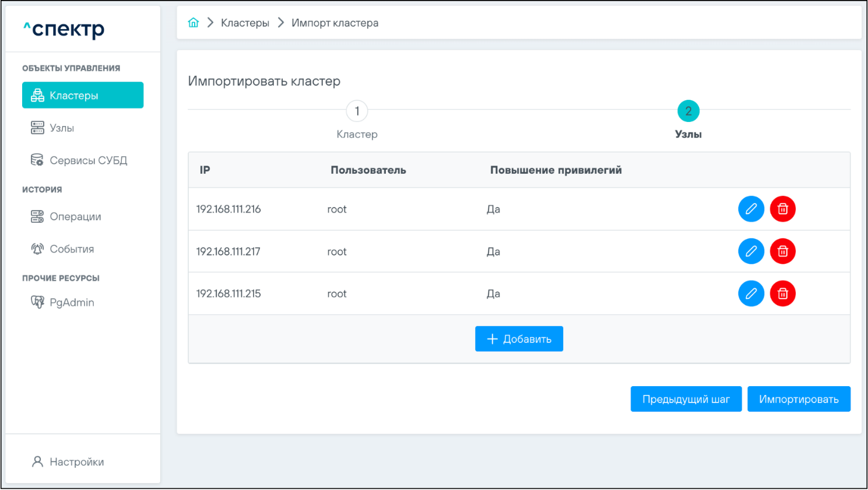Click the Импортировать button
The image size is (868, 490).
tap(799, 399)
